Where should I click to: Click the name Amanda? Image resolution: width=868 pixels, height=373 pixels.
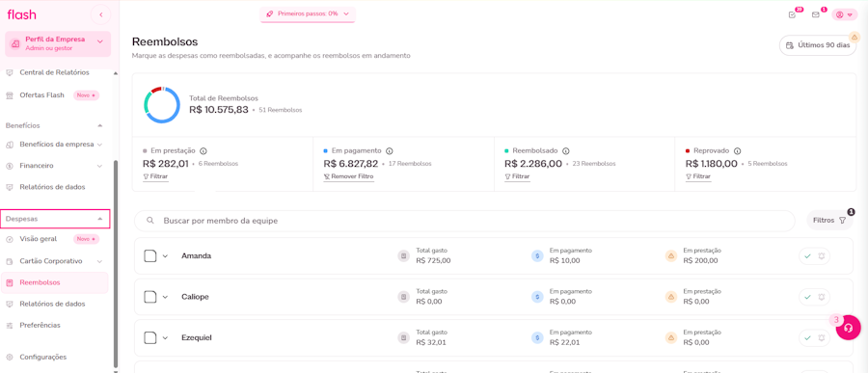(x=196, y=256)
